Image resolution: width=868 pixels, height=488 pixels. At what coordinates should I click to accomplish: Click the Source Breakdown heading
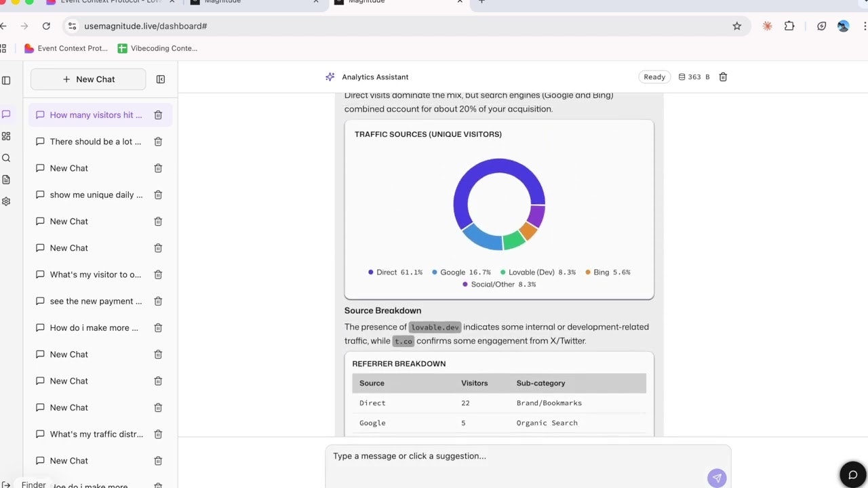(383, 310)
